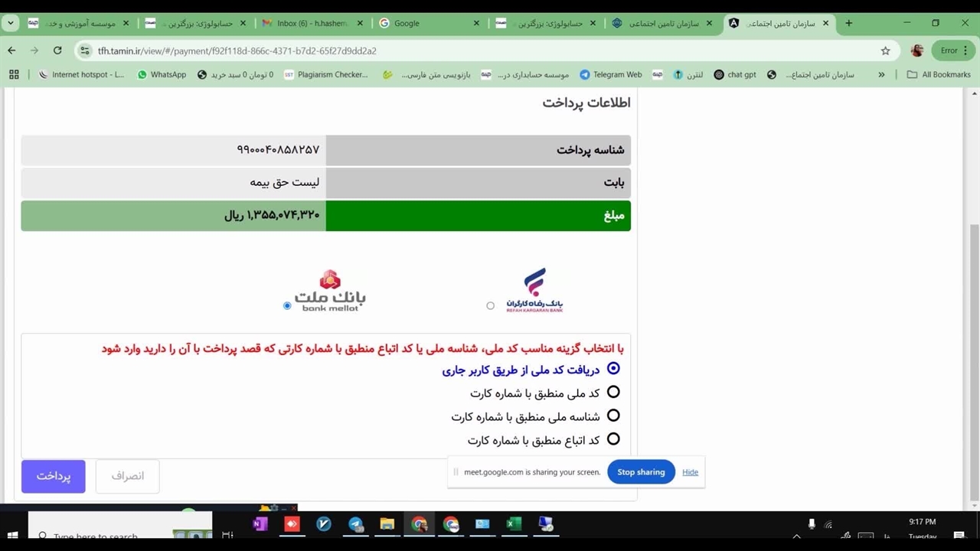Image resolution: width=980 pixels, height=551 pixels.
Task: Open OneNote from the taskbar
Action: coord(260,524)
